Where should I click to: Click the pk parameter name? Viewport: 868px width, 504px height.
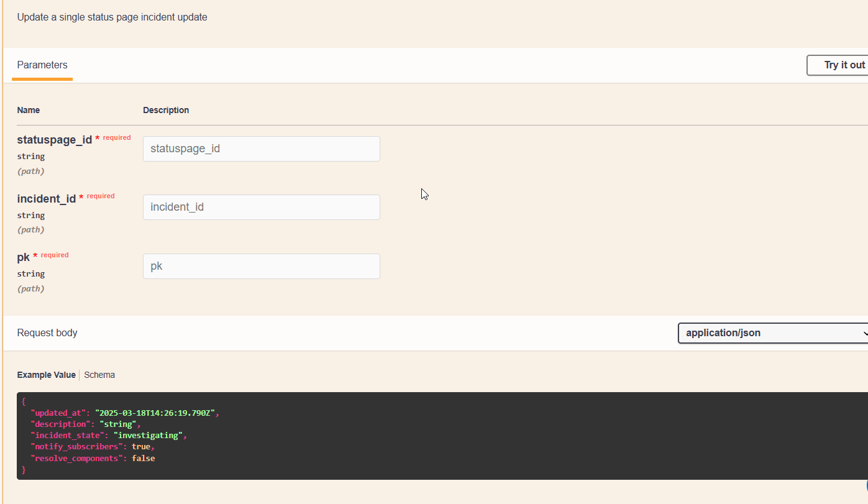(x=24, y=257)
